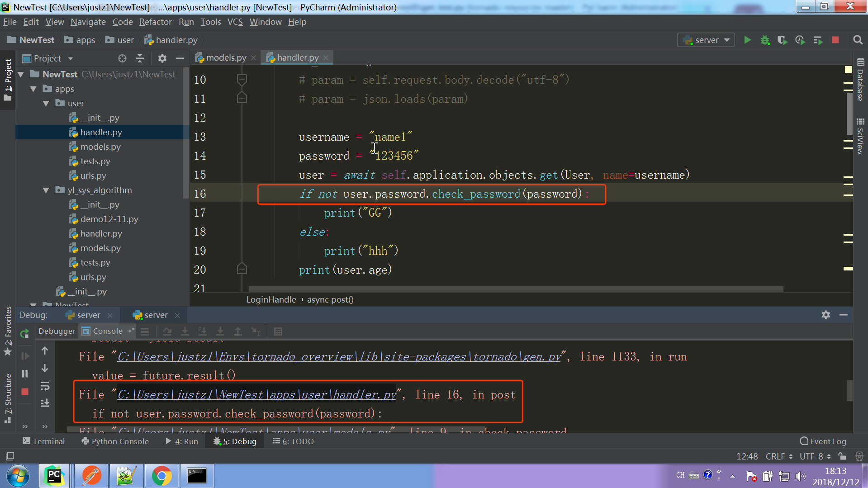Open the File menu
Image resolution: width=868 pixels, height=488 pixels.
(x=10, y=22)
